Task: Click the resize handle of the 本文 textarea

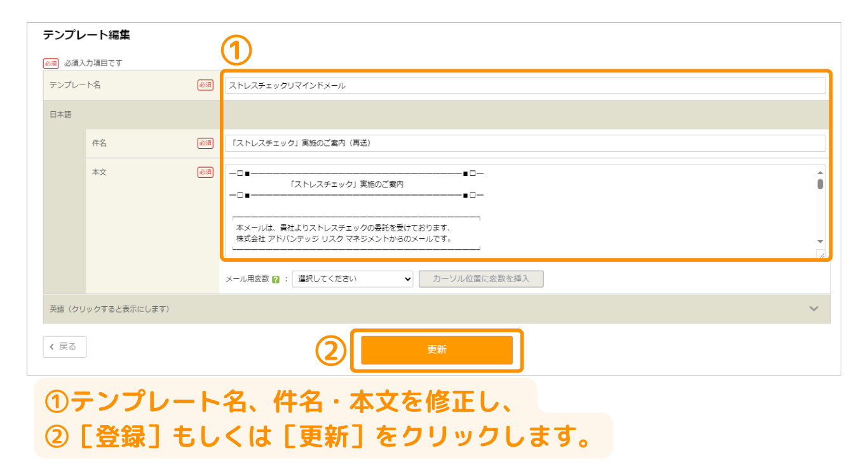Action: tap(821, 254)
